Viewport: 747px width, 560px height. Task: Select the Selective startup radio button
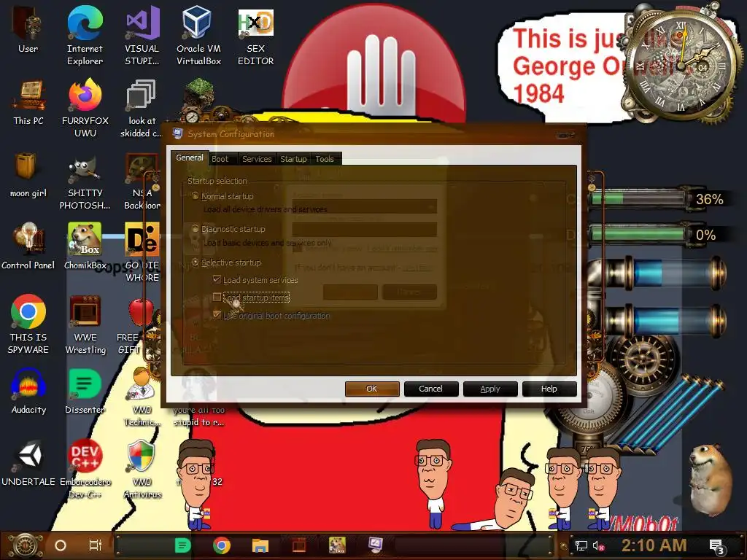[x=196, y=262]
